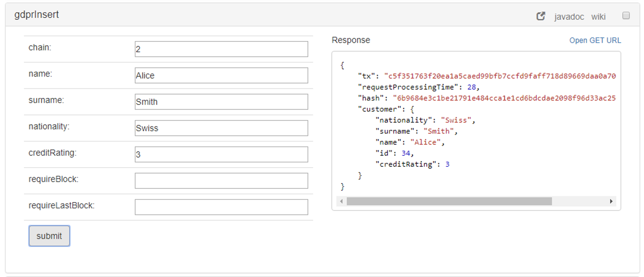644x277 pixels.
Task: Click the empty scrollbar track right of thumb
Action: pyautogui.click(x=580, y=201)
